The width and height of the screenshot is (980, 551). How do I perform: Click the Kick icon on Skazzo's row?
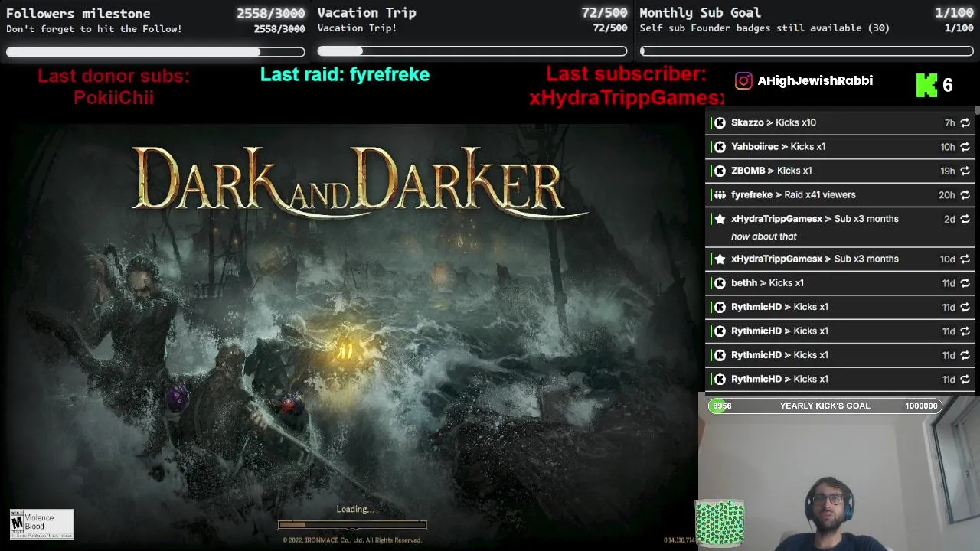click(x=720, y=122)
